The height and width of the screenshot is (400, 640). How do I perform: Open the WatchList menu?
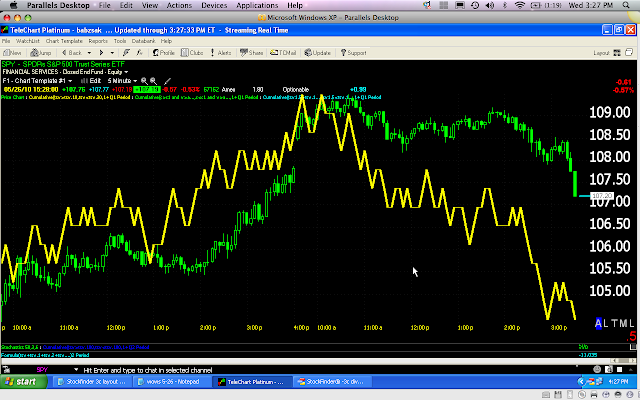(x=28, y=41)
